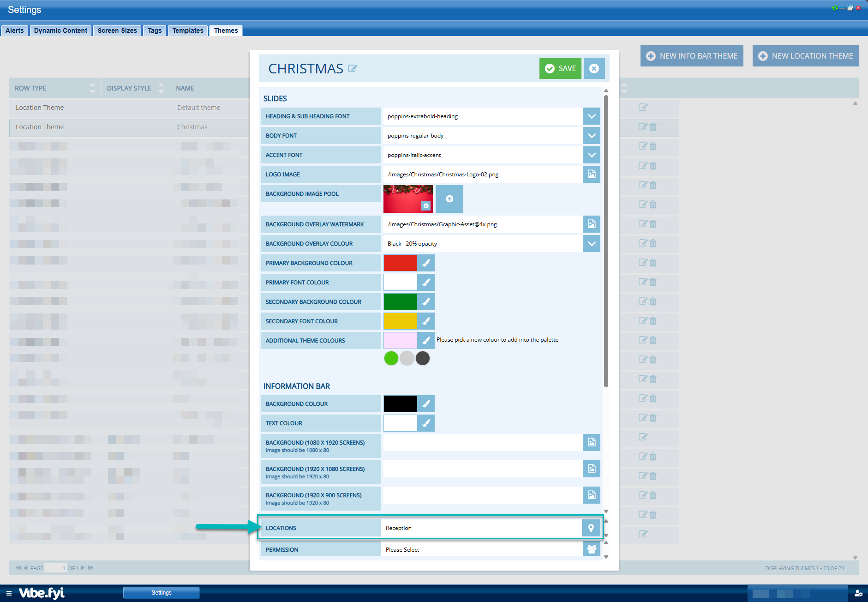Expand Heading & Sub Heading Font dropdown
This screenshot has width=868, height=602.
[x=592, y=116]
